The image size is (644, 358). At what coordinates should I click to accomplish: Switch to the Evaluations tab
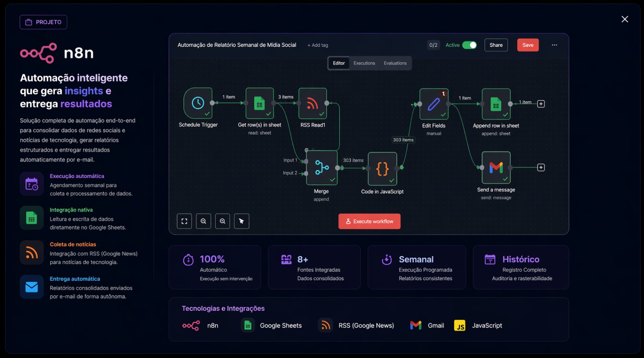tap(395, 63)
